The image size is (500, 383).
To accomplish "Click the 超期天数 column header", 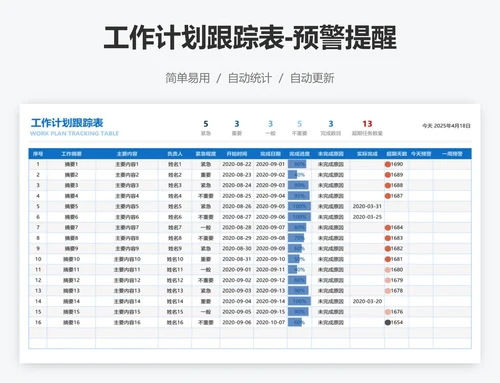I will tap(397, 154).
